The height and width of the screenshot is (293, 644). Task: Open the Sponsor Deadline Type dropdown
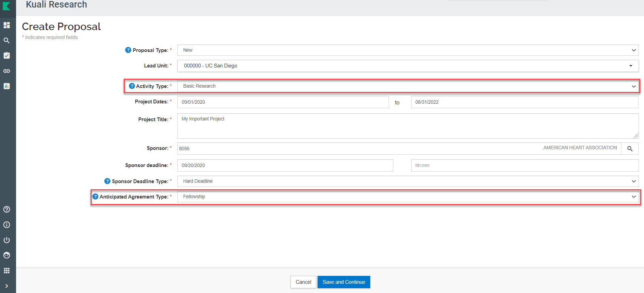coord(408,181)
